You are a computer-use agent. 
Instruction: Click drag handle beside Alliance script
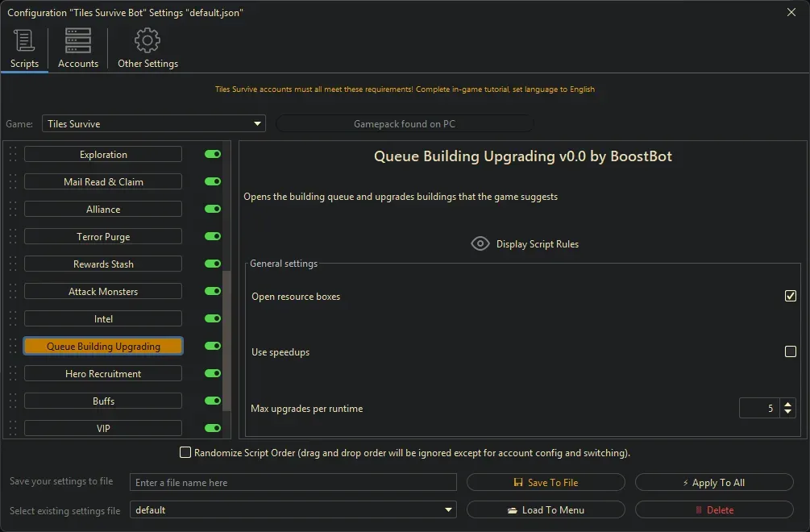tap(13, 210)
